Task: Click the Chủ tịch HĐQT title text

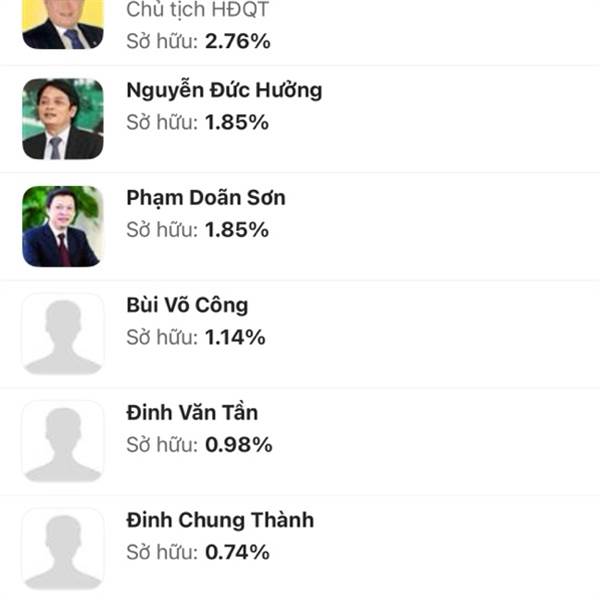Action: tap(197, 11)
